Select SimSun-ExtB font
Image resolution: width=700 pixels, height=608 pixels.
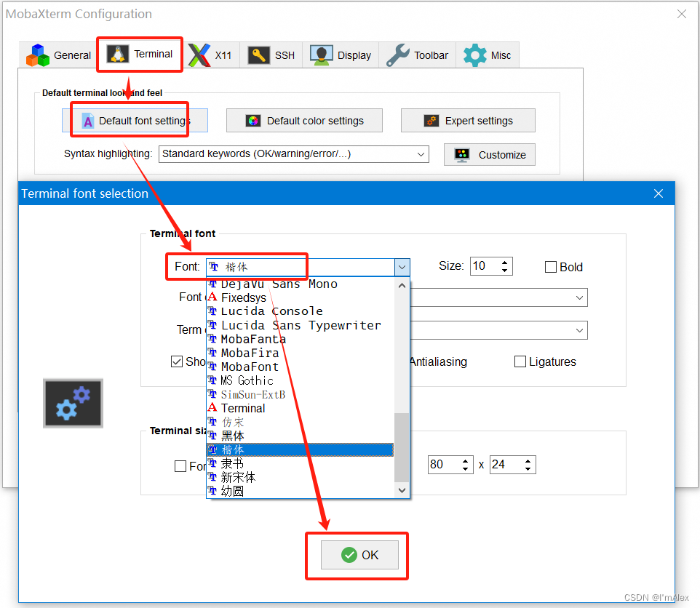click(301, 394)
